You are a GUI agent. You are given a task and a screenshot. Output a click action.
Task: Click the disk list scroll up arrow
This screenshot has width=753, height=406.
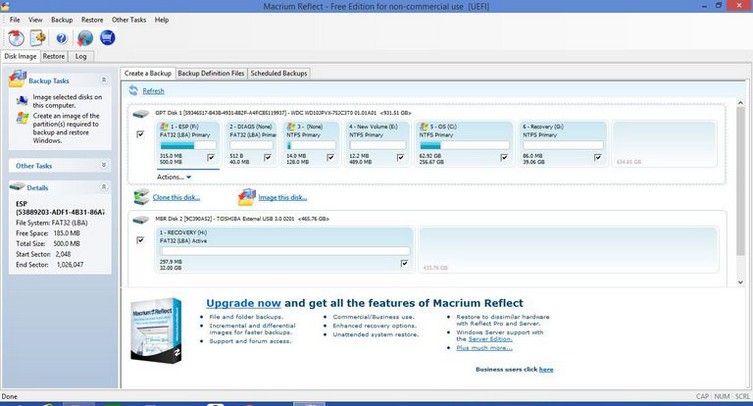[740, 103]
